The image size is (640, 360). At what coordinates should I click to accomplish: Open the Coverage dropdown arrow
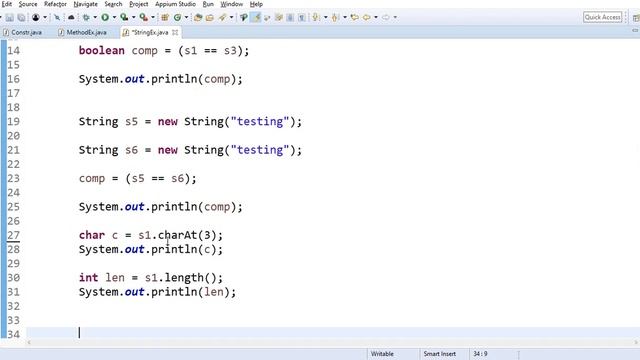(133, 18)
